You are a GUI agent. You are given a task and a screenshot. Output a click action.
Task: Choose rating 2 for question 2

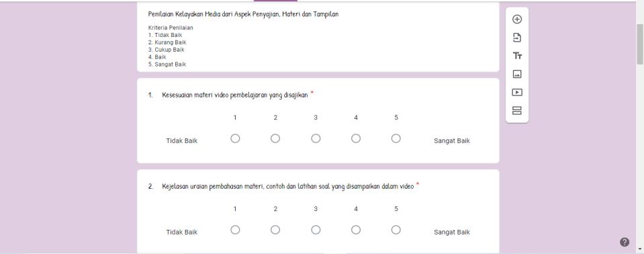pyautogui.click(x=275, y=230)
